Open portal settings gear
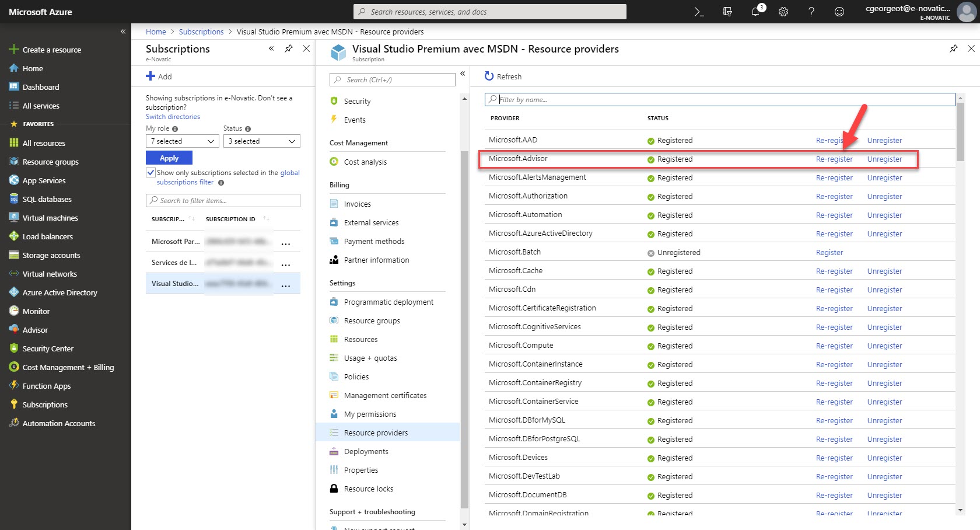The image size is (980, 530). (x=783, y=12)
